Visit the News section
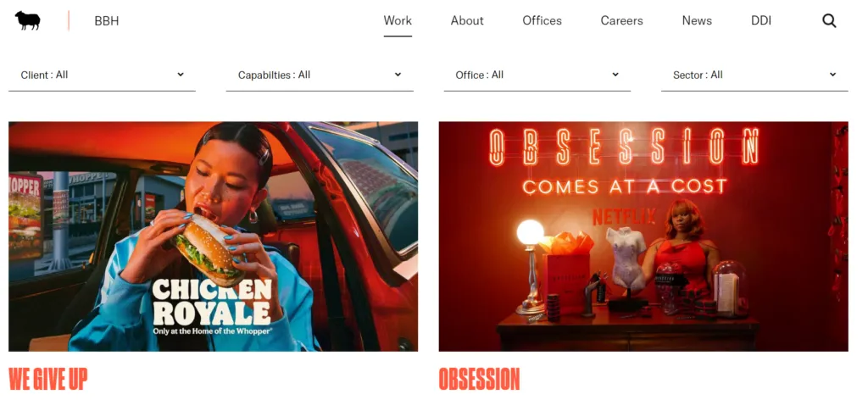The width and height of the screenshot is (868, 400). point(697,21)
